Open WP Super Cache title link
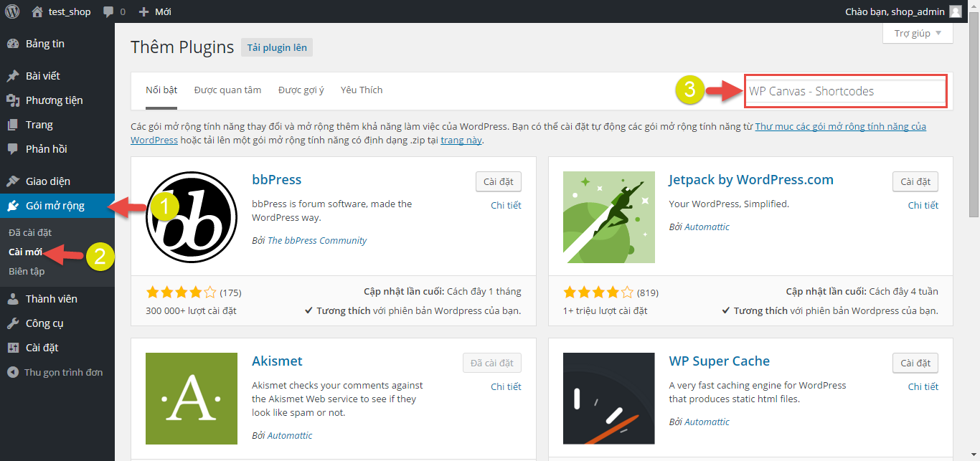 (720, 361)
